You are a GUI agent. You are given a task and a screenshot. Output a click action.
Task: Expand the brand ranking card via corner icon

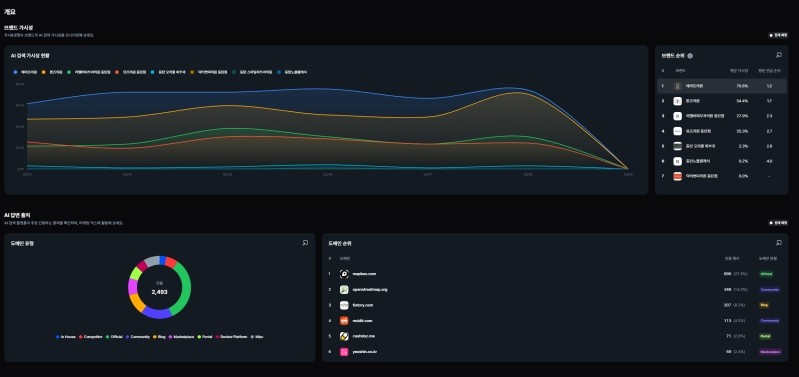click(779, 55)
